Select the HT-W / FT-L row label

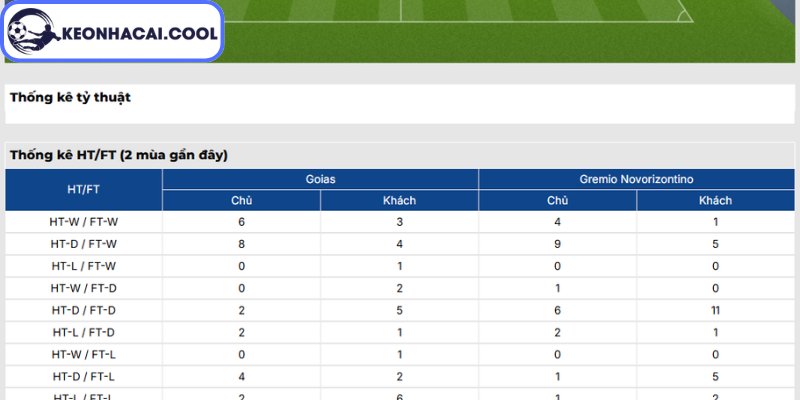point(84,355)
